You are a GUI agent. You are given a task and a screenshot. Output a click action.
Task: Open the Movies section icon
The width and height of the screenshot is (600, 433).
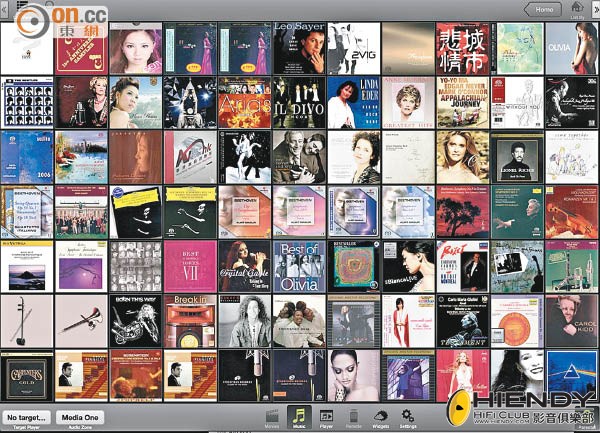tap(272, 415)
